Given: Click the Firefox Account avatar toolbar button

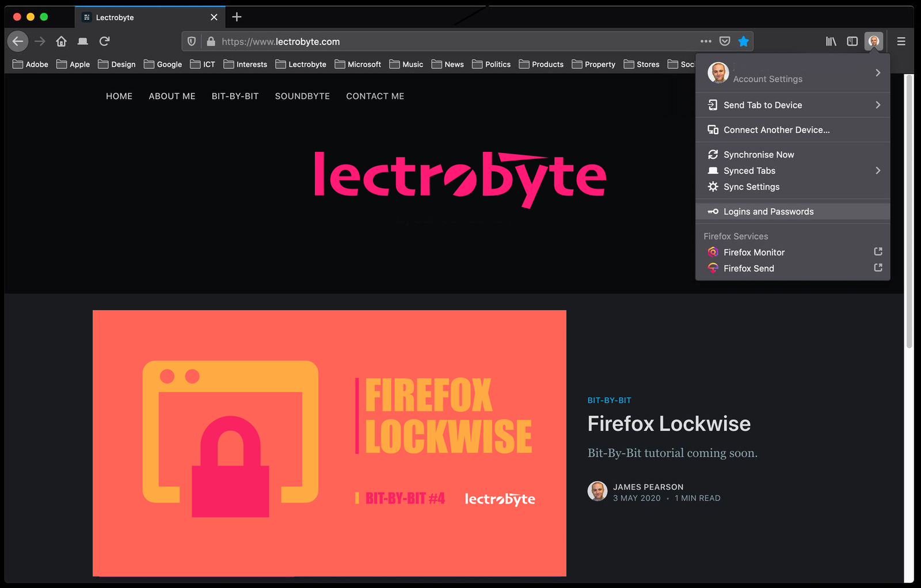Looking at the screenshot, I should pyautogui.click(x=874, y=41).
